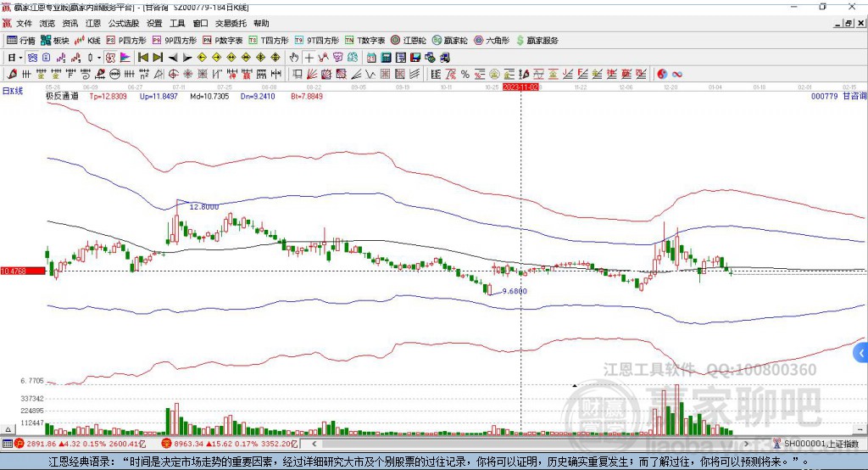The height and width of the screenshot is (470, 868).
Task: Open the calendar icon in toolbar
Action: pos(371,58)
